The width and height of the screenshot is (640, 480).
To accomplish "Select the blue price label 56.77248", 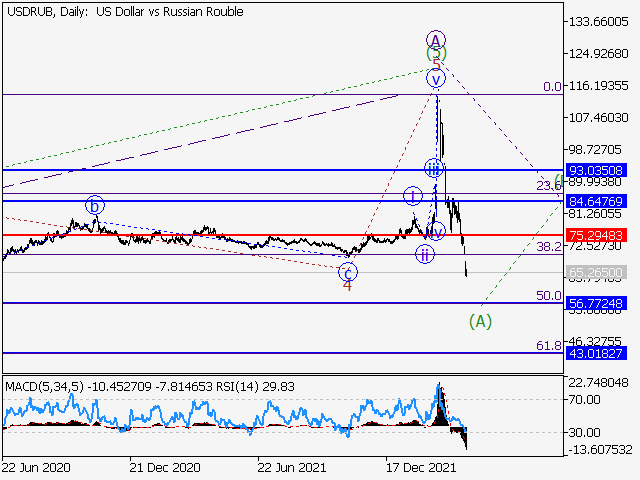I will point(596,303).
